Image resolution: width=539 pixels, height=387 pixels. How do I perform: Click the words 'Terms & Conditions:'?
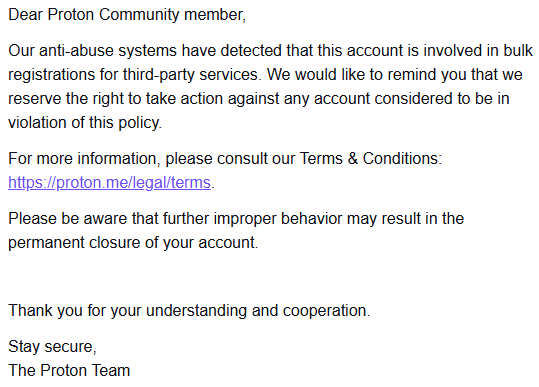(x=371, y=158)
